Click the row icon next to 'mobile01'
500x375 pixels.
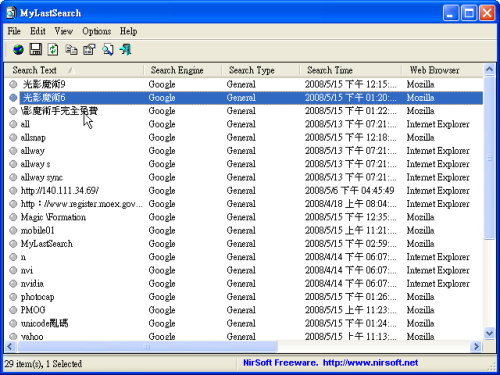coord(13,230)
